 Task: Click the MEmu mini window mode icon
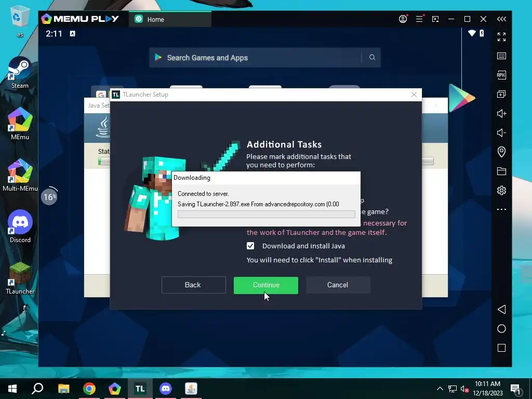coord(435,19)
